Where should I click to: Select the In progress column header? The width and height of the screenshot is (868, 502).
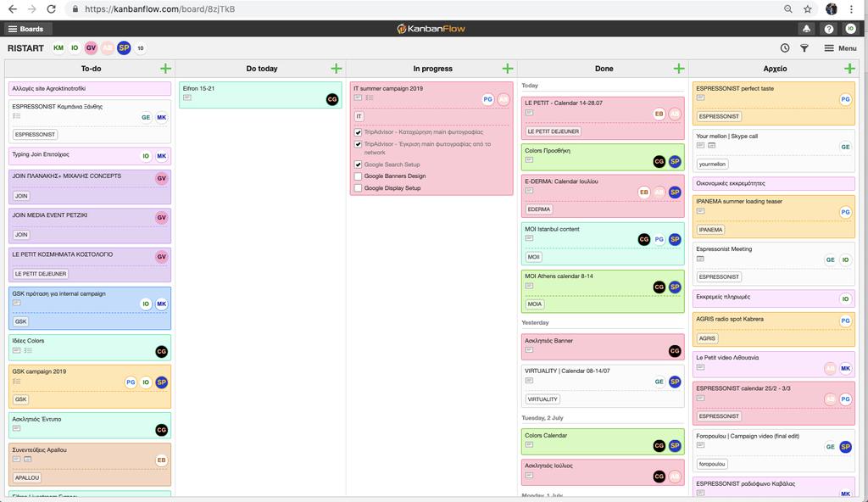tap(432, 69)
